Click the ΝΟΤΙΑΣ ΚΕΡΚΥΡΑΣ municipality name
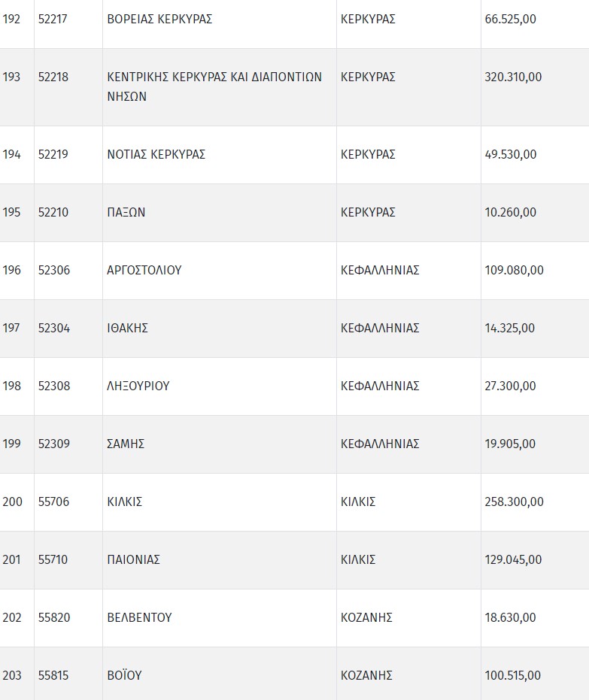 [x=156, y=154]
